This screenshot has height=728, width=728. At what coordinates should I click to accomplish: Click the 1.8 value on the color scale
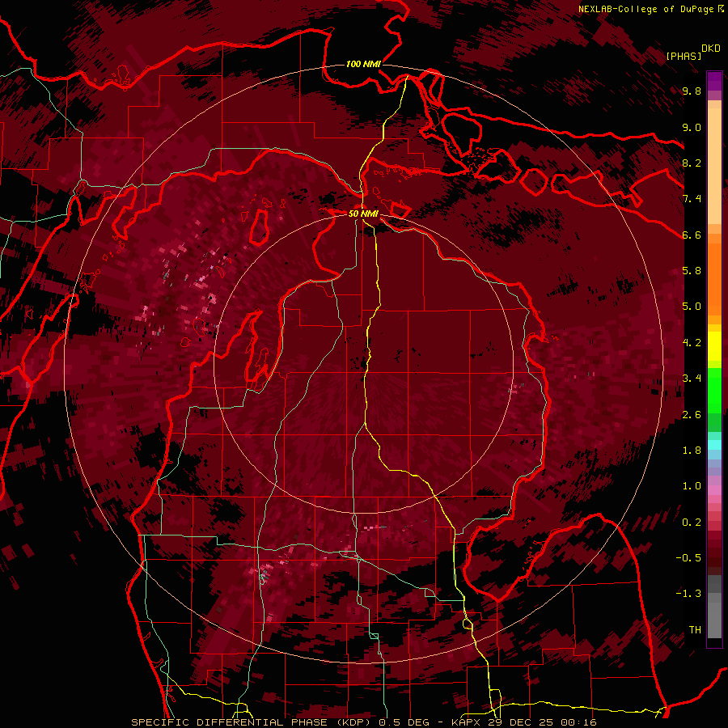692,451
